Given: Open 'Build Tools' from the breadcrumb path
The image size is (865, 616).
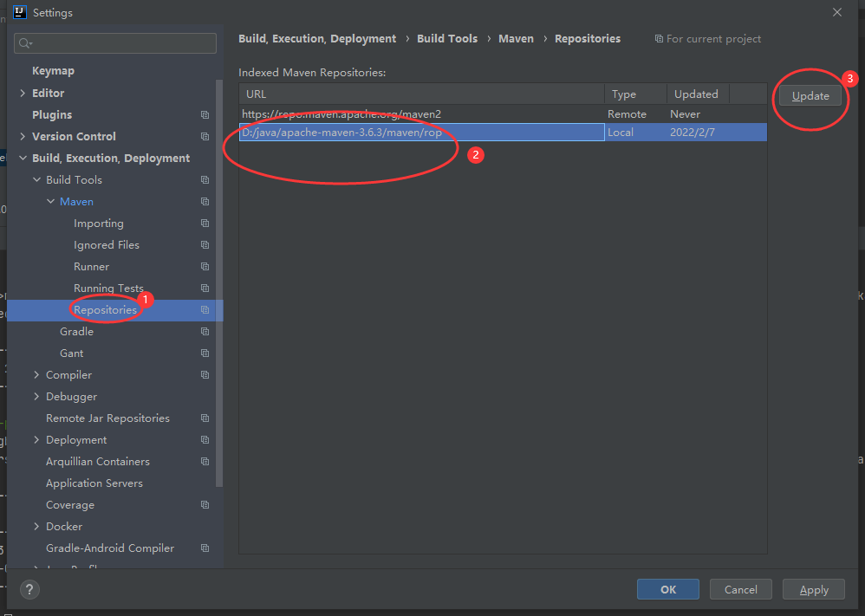Looking at the screenshot, I should pyautogui.click(x=447, y=38).
